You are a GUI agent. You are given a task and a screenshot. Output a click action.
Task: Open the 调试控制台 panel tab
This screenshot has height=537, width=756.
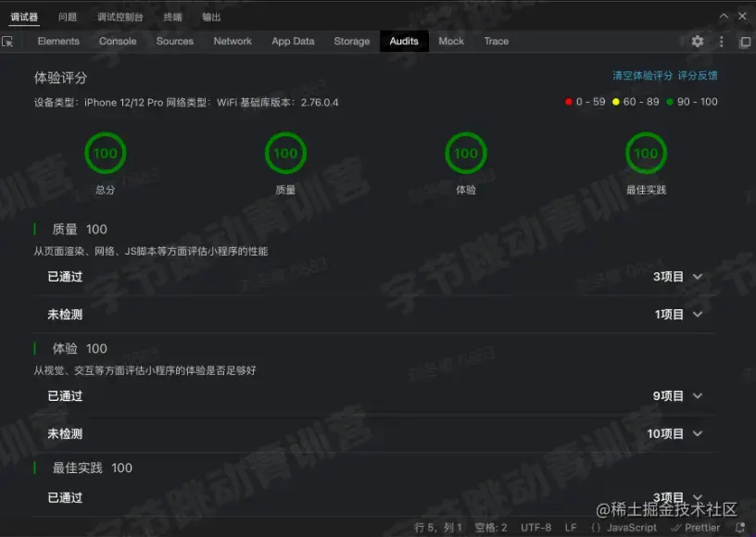pyautogui.click(x=120, y=18)
